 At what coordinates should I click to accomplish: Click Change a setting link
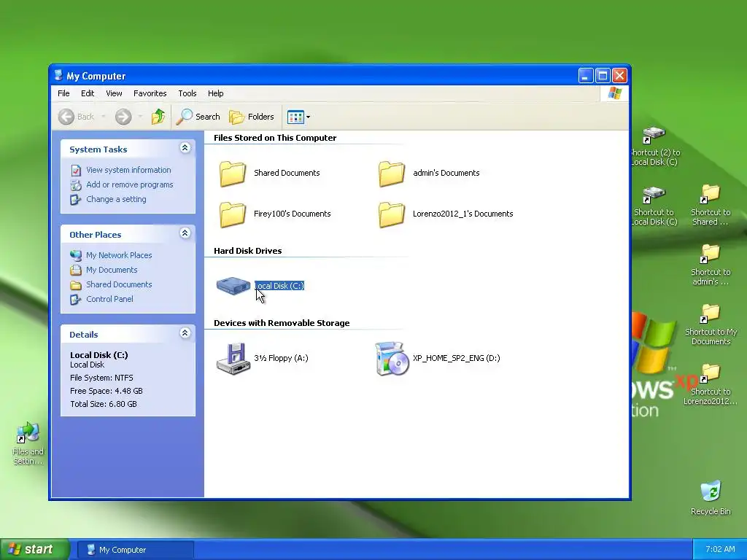(x=116, y=199)
